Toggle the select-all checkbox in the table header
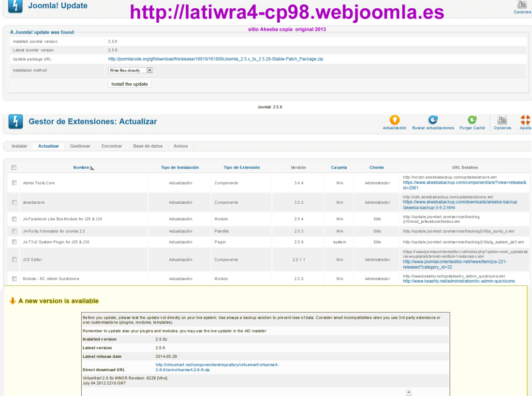 click(x=14, y=168)
